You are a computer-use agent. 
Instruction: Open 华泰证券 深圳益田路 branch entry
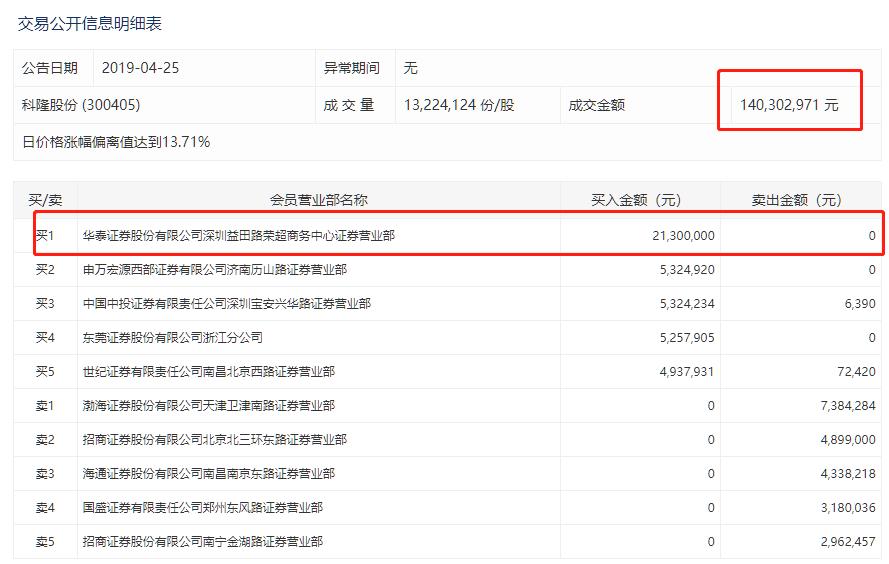(239, 236)
